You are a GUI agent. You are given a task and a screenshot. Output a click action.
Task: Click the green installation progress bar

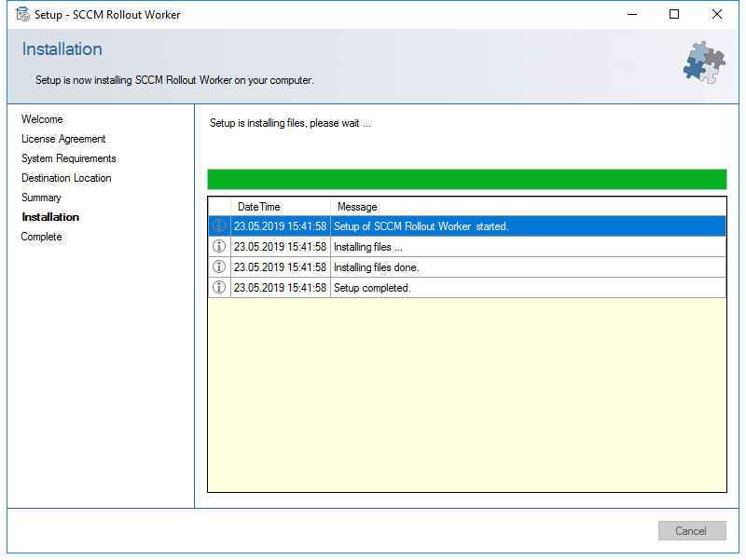[467, 179]
